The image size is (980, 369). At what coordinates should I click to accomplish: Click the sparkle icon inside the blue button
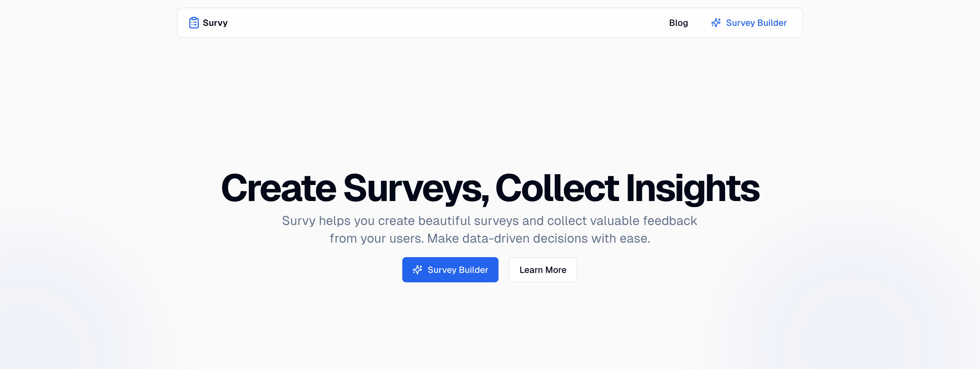coord(417,270)
